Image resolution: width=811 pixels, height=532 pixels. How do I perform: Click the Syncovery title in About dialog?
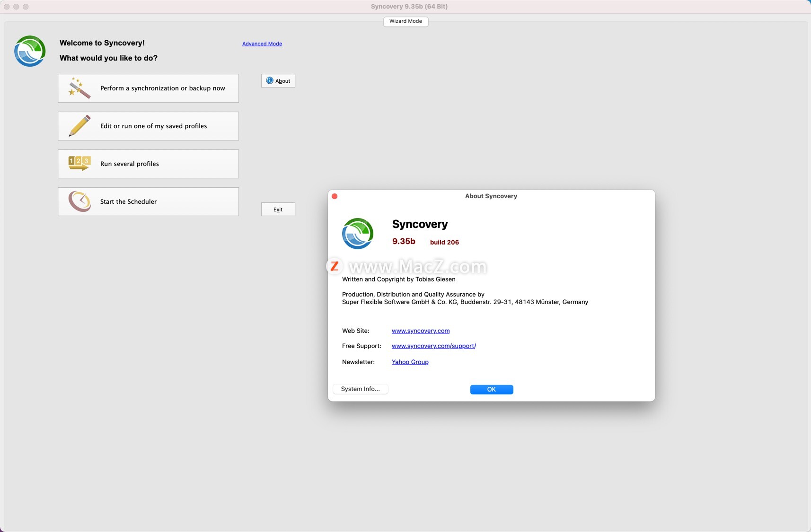(x=420, y=224)
